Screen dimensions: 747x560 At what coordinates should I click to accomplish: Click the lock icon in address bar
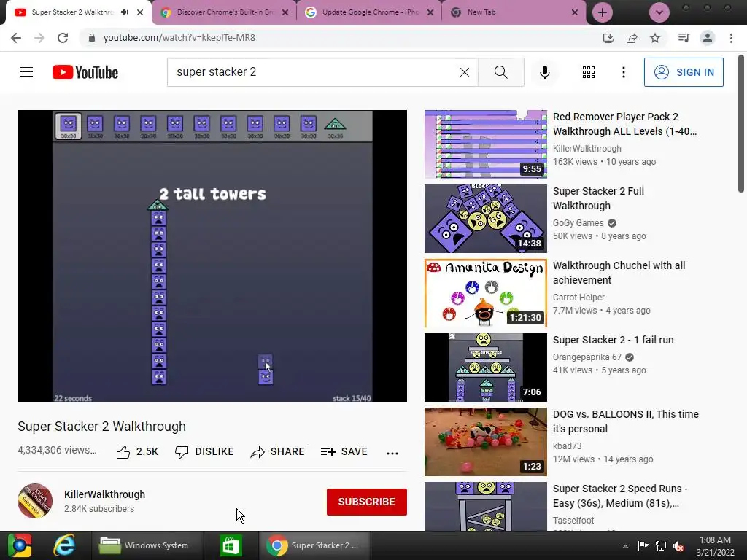click(92, 38)
